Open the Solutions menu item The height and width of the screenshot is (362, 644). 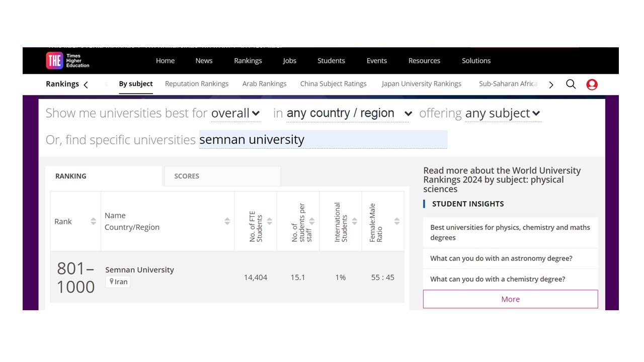coord(476,61)
